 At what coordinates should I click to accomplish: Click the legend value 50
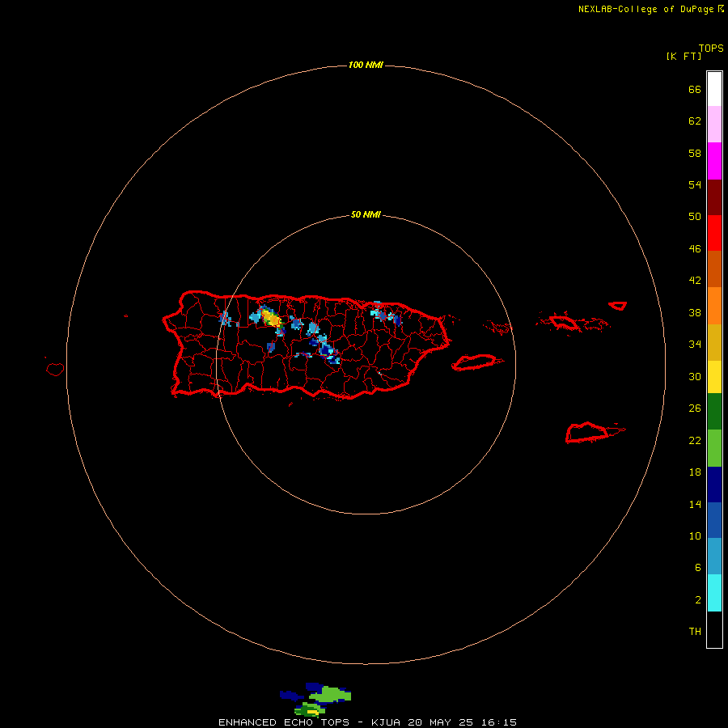coord(695,216)
